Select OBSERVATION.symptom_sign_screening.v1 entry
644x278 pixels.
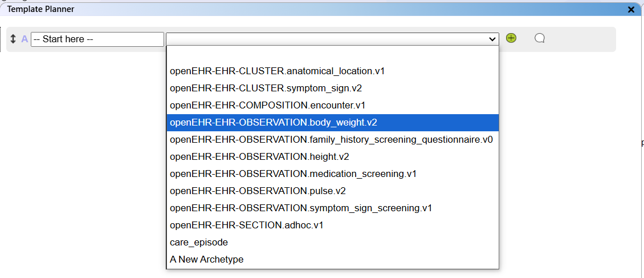click(300, 208)
